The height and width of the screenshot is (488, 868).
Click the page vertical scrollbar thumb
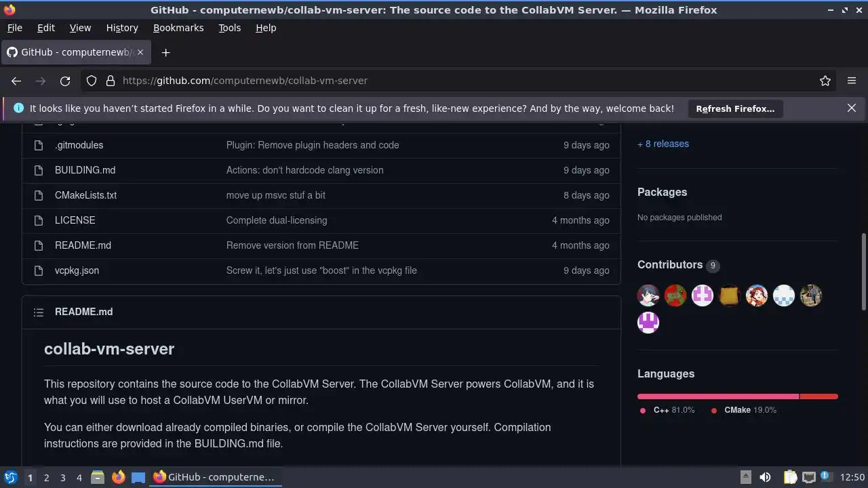863,271
